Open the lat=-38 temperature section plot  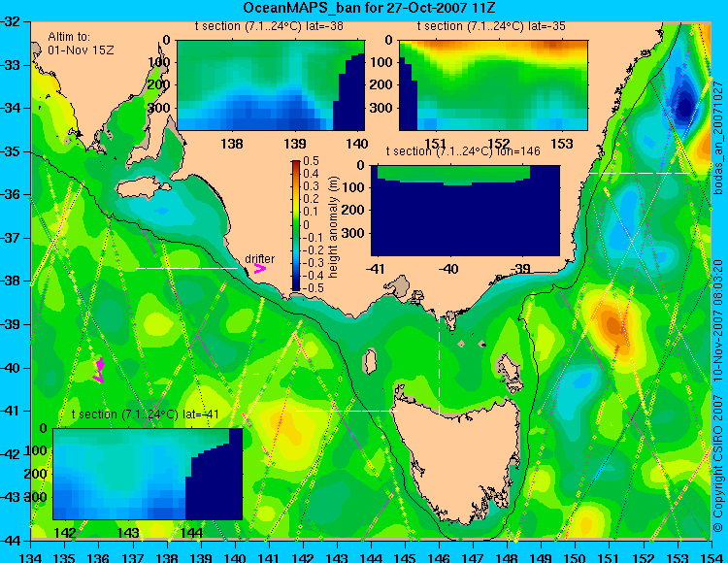[271, 85]
